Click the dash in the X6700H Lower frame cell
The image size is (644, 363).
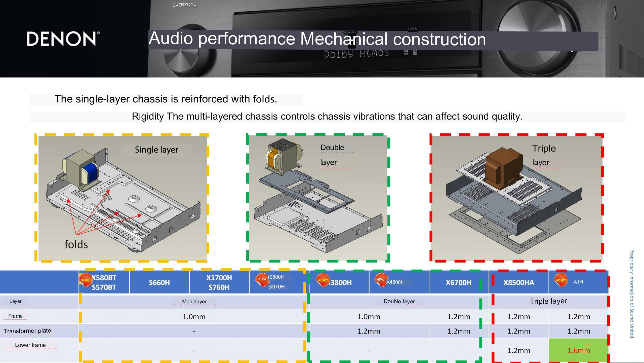pos(459,351)
